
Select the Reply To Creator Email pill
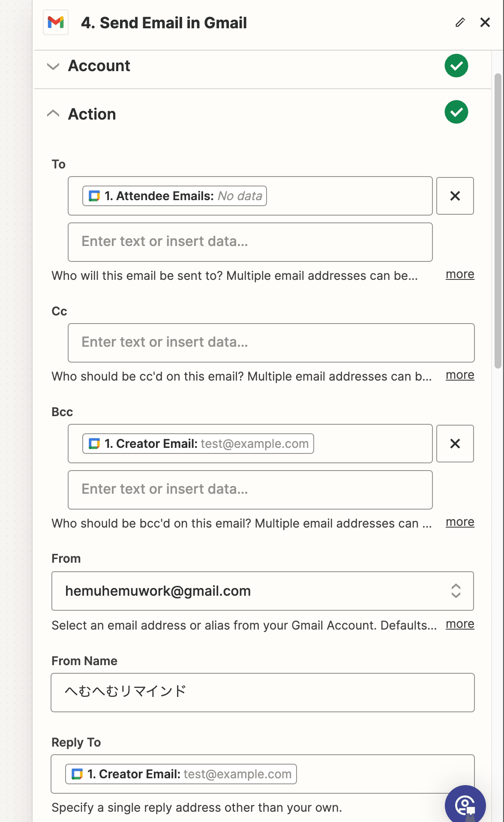click(x=181, y=774)
